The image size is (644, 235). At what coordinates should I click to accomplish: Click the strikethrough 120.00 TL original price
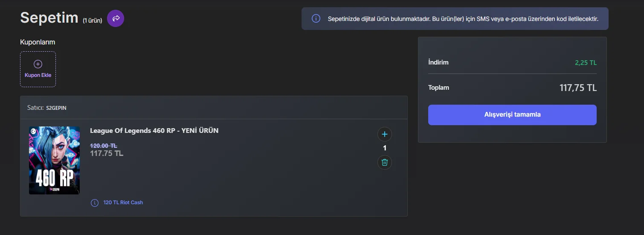pos(104,146)
